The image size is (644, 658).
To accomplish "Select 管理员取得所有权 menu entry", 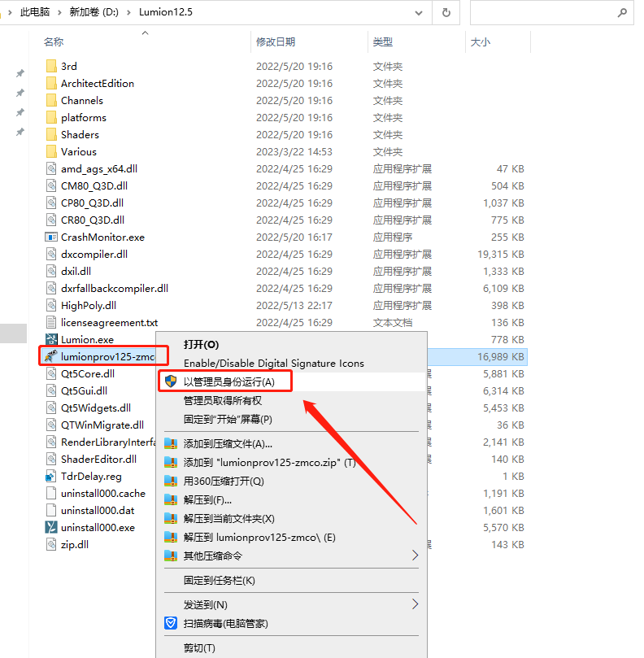I will [x=292, y=400].
